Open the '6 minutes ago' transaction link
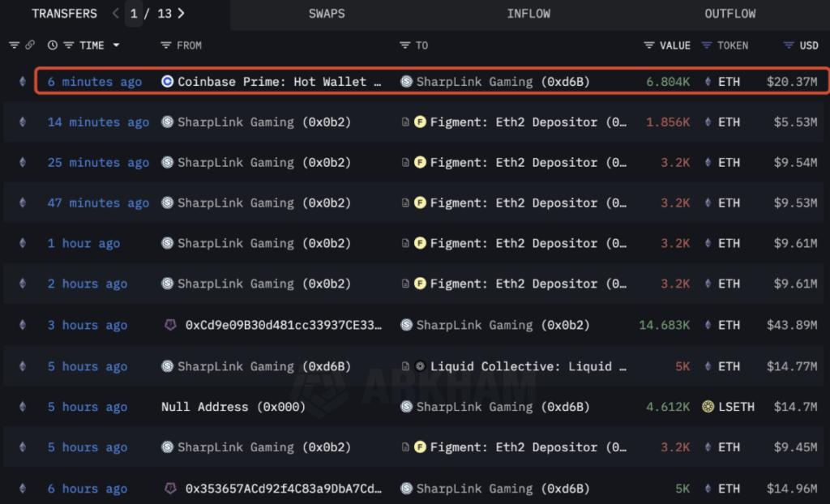This screenshot has height=504, width=830. [x=95, y=82]
